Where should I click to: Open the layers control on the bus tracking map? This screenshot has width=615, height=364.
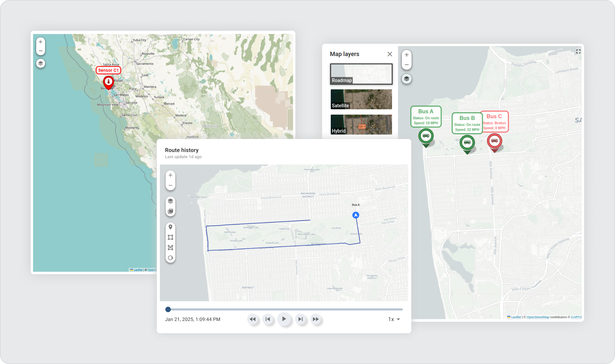click(406, 79)
